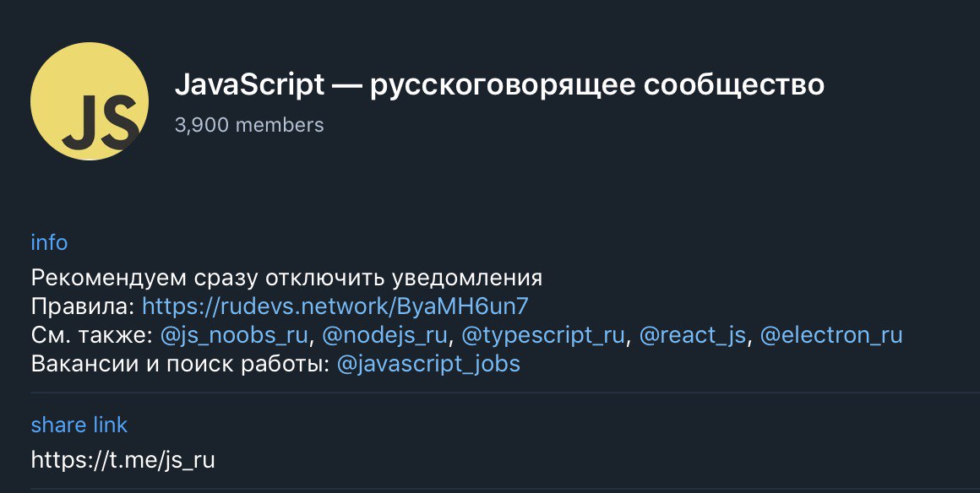Click the См. также: label text
The image size is (980, 493).
(92, 335)
